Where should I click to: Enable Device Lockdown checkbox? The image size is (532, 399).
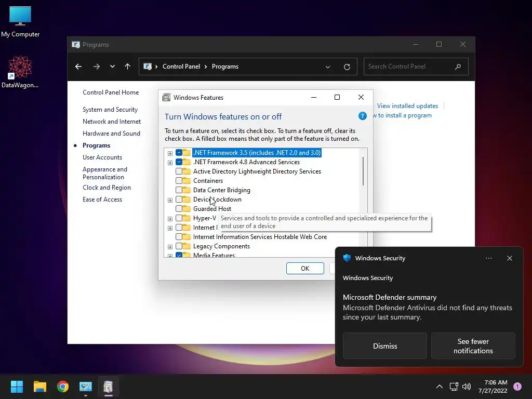point(179,199)
